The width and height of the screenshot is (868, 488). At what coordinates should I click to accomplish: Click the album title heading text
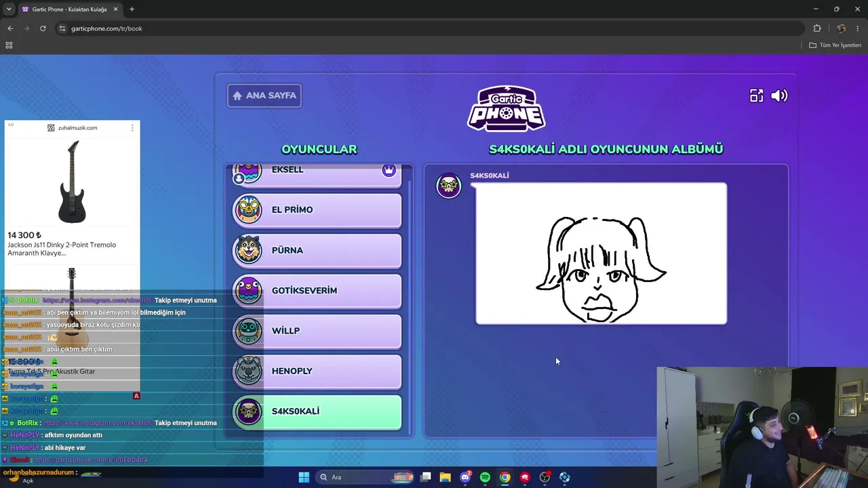tap(606, 149)
